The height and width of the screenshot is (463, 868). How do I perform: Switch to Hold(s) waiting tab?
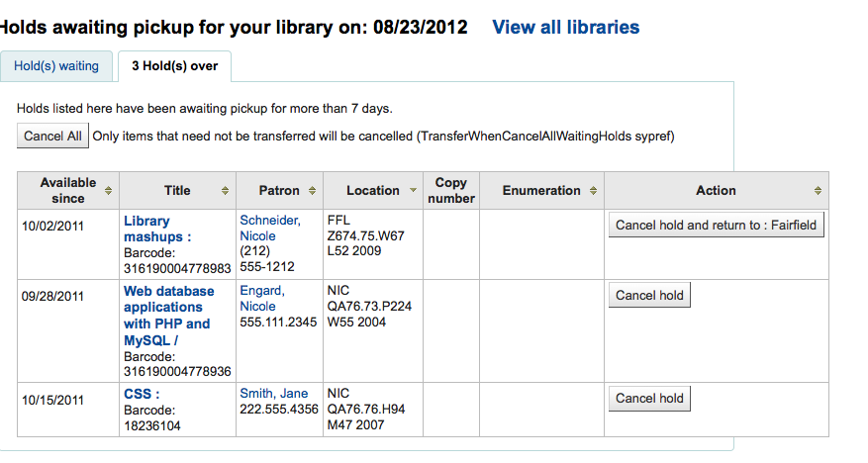pos(56,66)
